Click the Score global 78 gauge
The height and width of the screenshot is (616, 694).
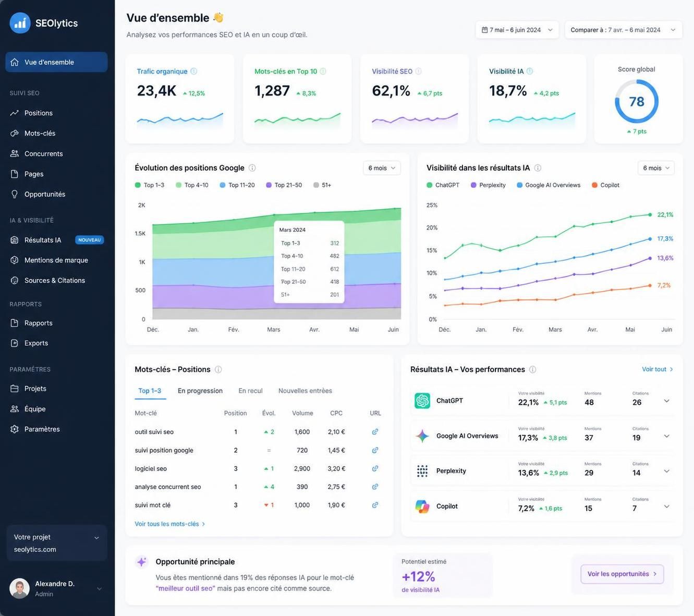click(637, 101)
